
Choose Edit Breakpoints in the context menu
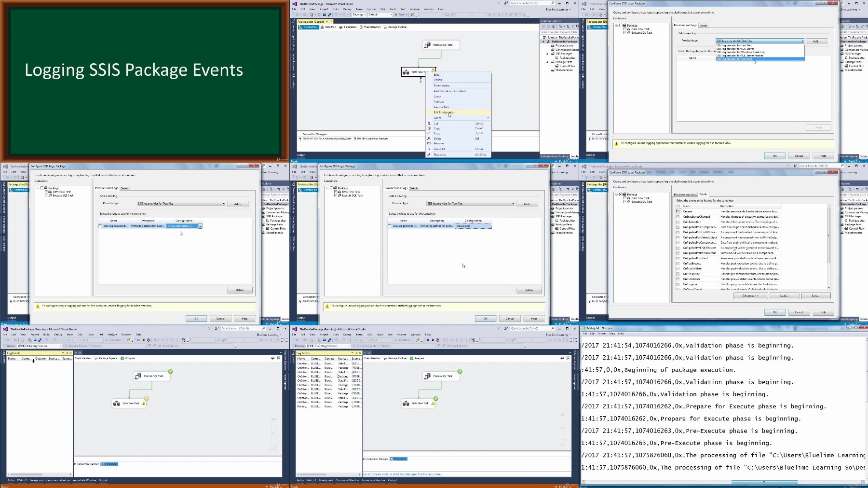click(458, 112)
